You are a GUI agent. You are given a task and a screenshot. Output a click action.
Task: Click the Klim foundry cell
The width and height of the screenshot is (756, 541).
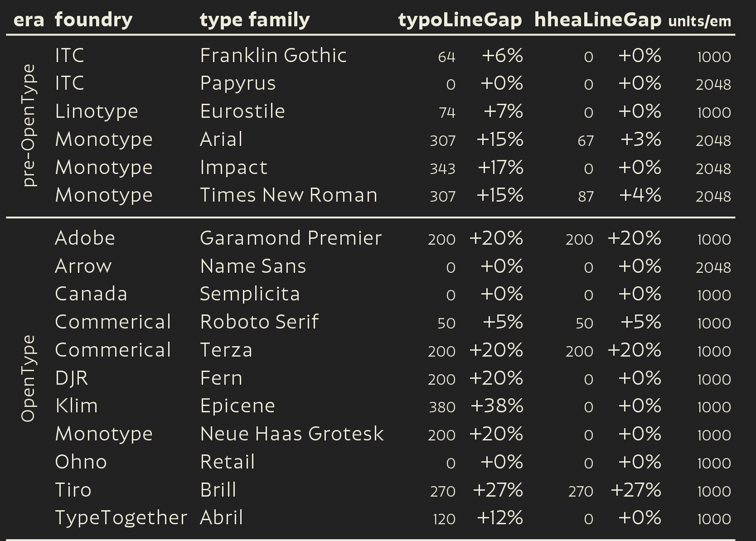[76, 406]
